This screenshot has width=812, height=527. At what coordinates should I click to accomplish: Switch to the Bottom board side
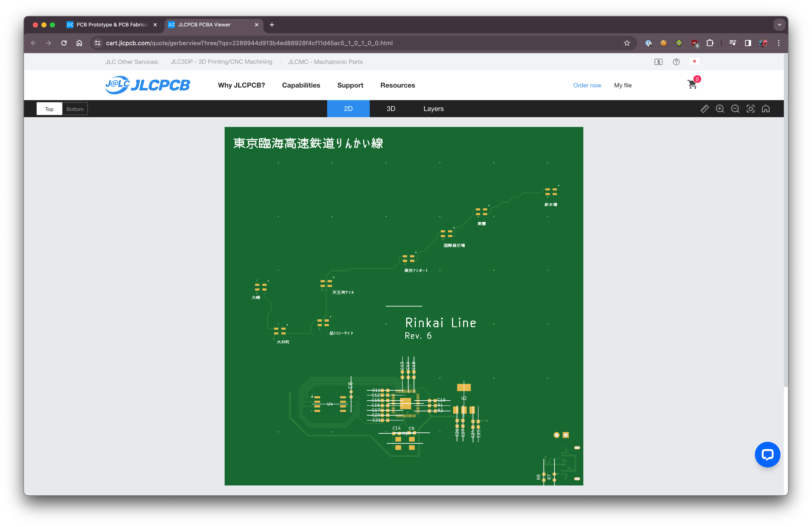pyautogui.click(x=75, y=109)
